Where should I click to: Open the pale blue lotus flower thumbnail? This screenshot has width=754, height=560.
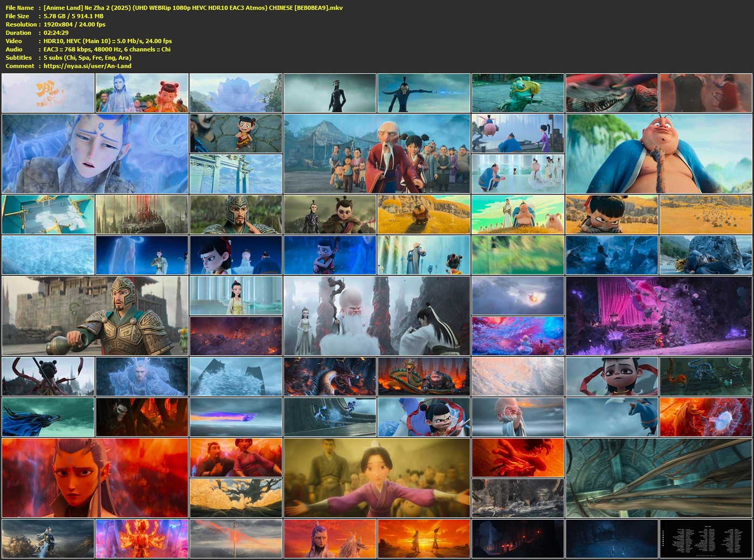click(236, 93)
